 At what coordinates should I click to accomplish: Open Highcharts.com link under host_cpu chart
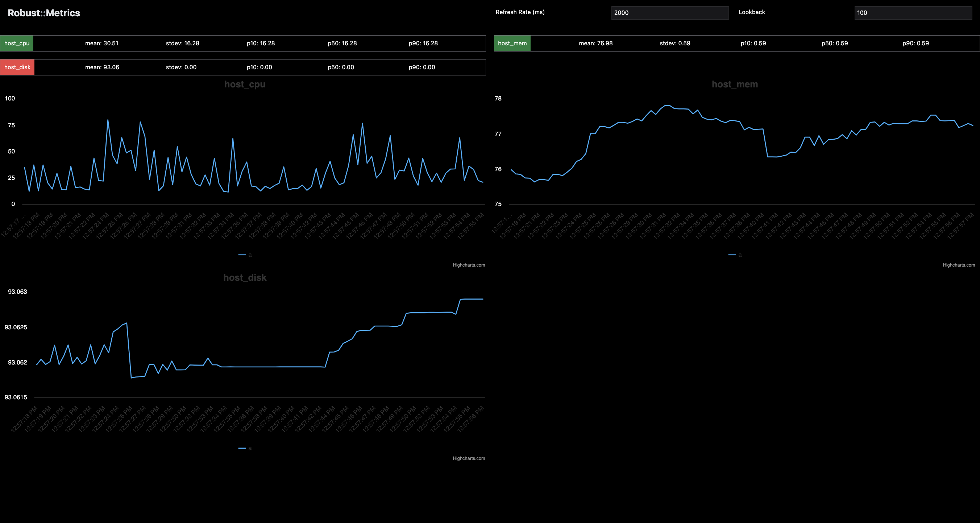point(469,265)
